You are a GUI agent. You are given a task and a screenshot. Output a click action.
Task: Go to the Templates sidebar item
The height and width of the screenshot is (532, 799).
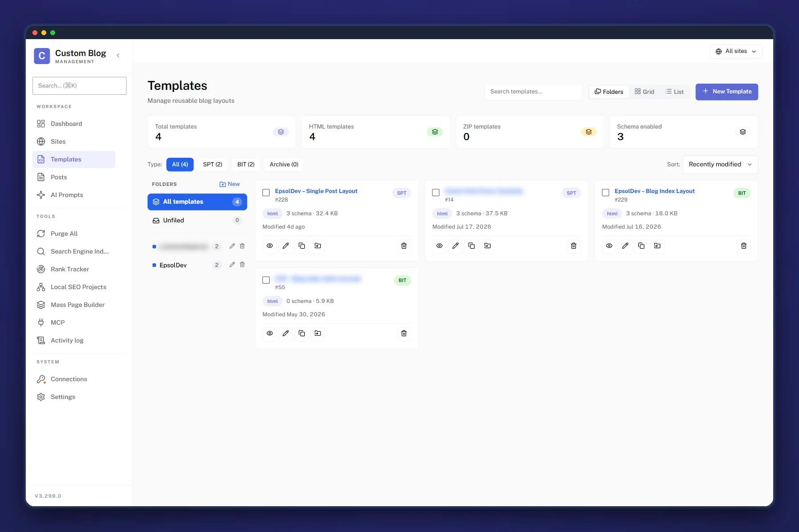(74, 159)
